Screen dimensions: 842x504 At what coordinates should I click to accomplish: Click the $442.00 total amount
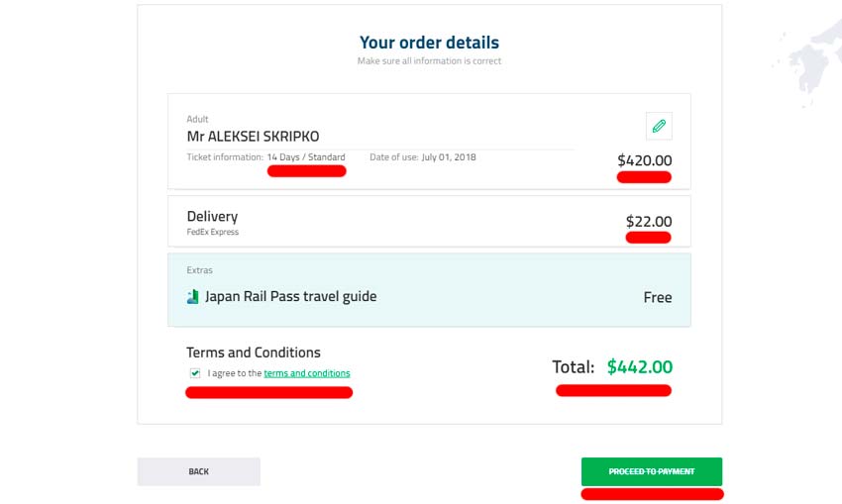[x=639, y=367]
